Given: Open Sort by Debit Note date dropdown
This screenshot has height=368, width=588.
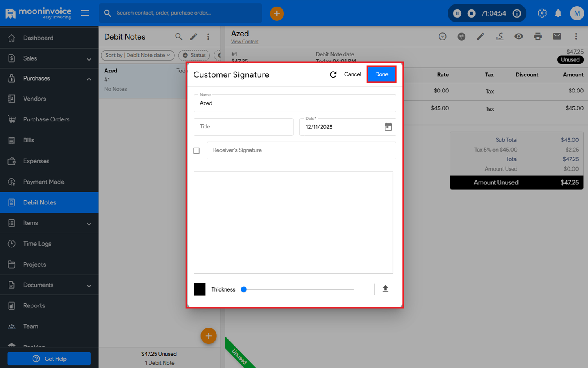Looking at the screenshot, I should (138, 55).
